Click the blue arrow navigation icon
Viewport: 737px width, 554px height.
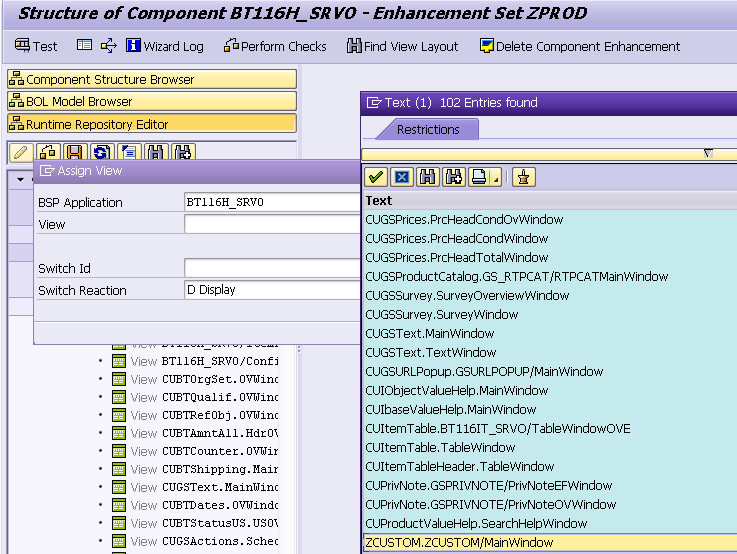[x=109, y=46]
